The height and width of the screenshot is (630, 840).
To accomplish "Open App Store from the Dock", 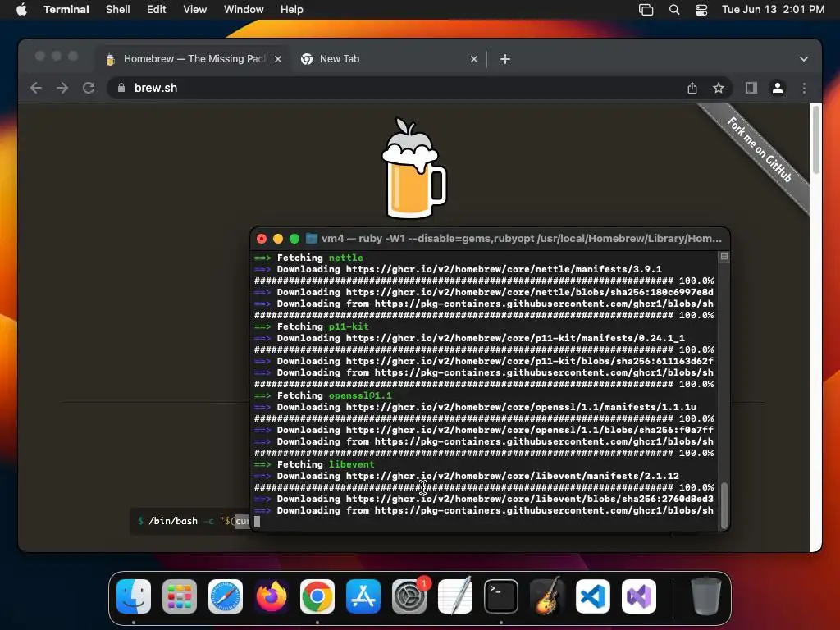I will pyautogui.click(x=363, y=596).
